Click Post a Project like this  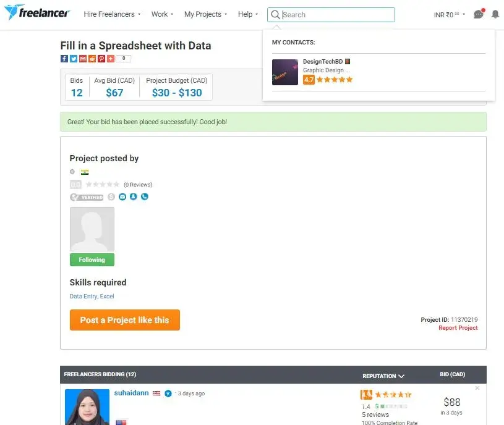click(x=124, y=320)
